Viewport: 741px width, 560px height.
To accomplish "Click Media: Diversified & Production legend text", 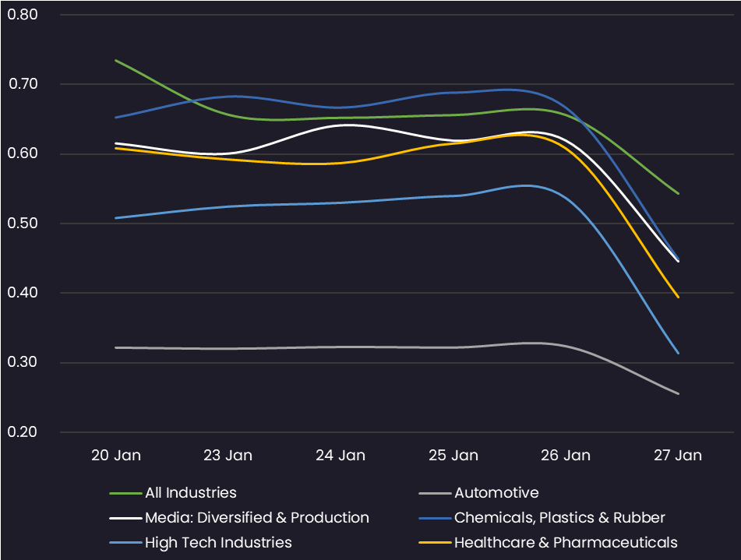I will click(x=256, y=518).
